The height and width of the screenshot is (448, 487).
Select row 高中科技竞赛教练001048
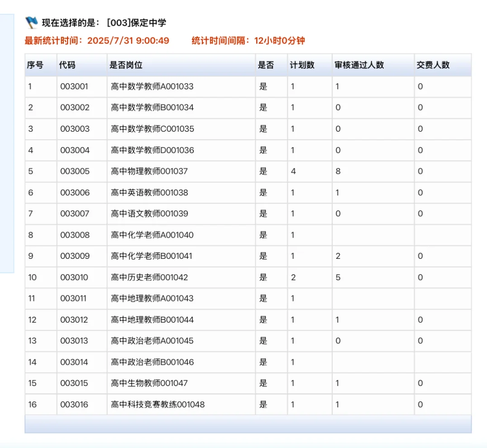[248, 405]
